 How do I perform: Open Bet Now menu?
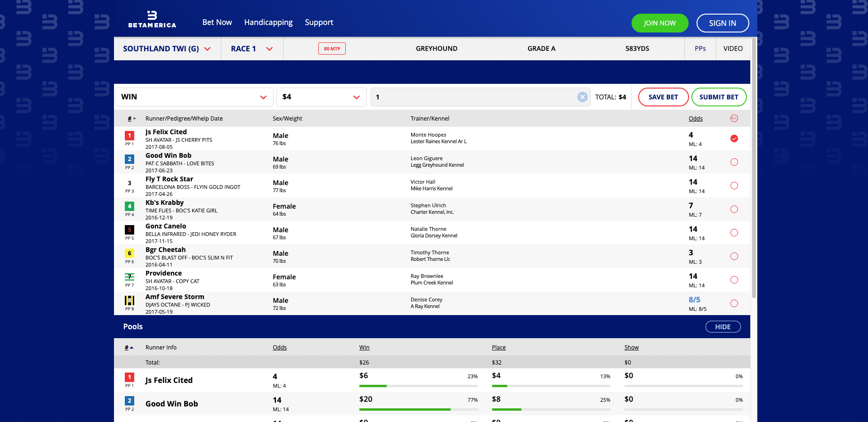coord(217,22)
